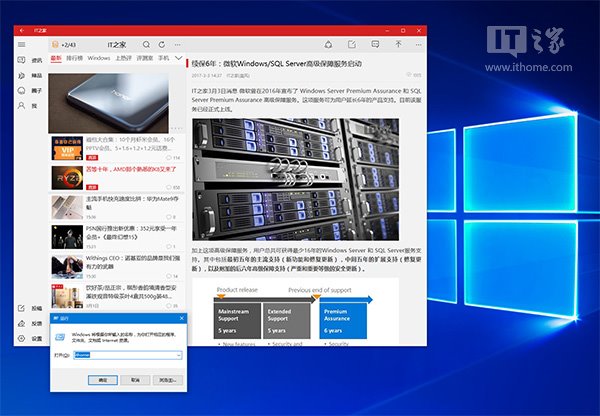Click the share icon in the article toolbar
Screen dimensions: 600x416
328,45
